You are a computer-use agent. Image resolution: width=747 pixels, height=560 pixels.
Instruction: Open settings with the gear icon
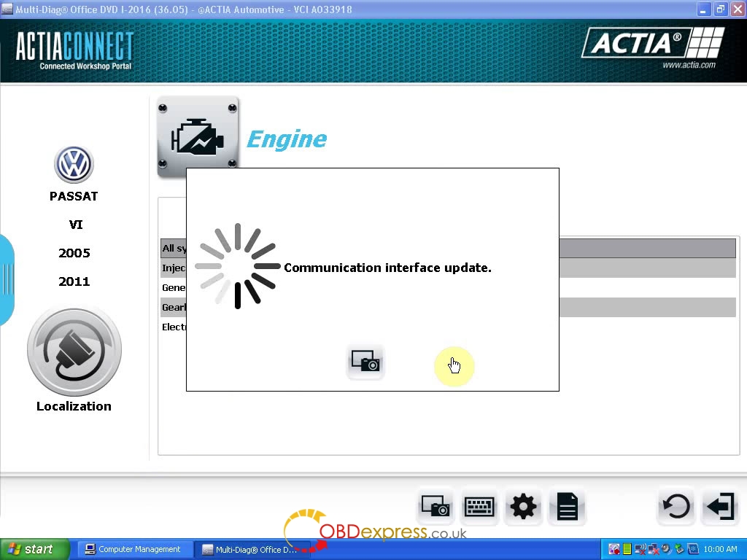pos(523,506)
